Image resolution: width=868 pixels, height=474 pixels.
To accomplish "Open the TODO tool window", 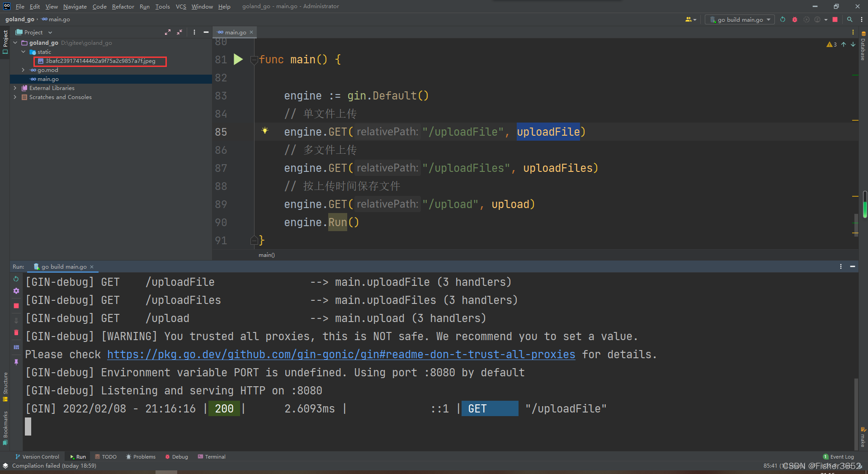I will (106, 457).
